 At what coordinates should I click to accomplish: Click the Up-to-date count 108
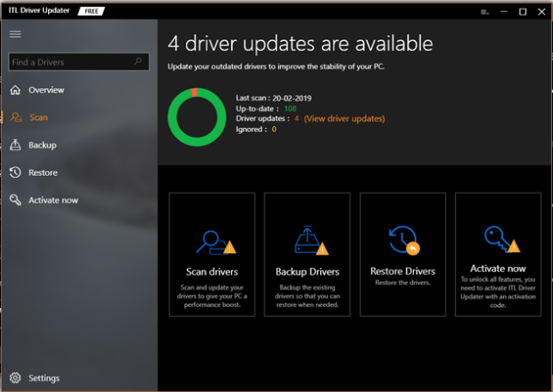(x=290, y=108)
